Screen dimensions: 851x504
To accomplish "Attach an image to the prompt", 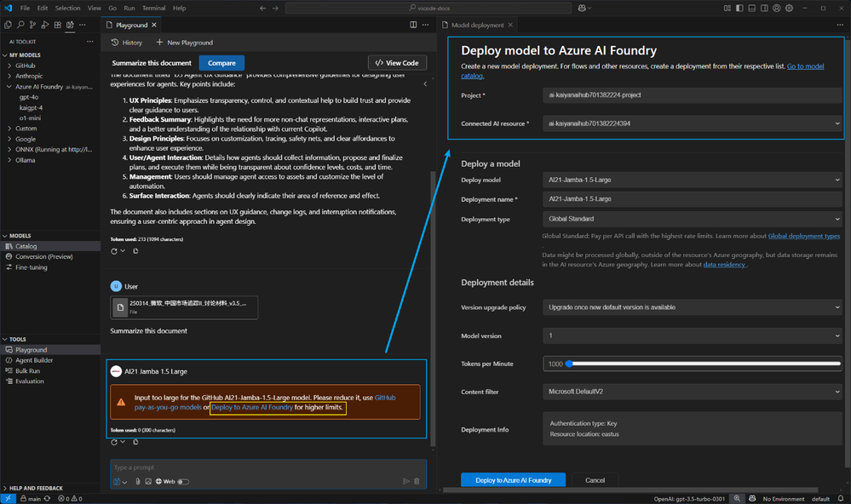I will 148,481.
